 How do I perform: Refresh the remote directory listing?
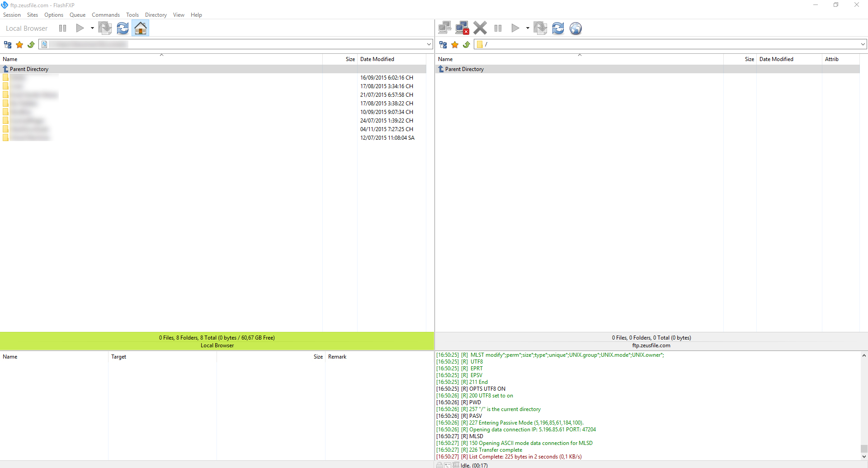(x=558, y=28)
